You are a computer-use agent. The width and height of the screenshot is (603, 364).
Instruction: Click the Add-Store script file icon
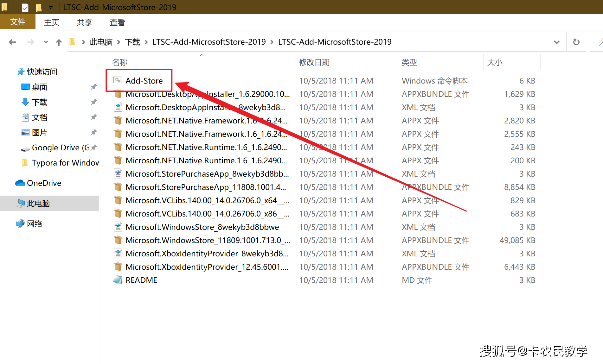point(118,80)
